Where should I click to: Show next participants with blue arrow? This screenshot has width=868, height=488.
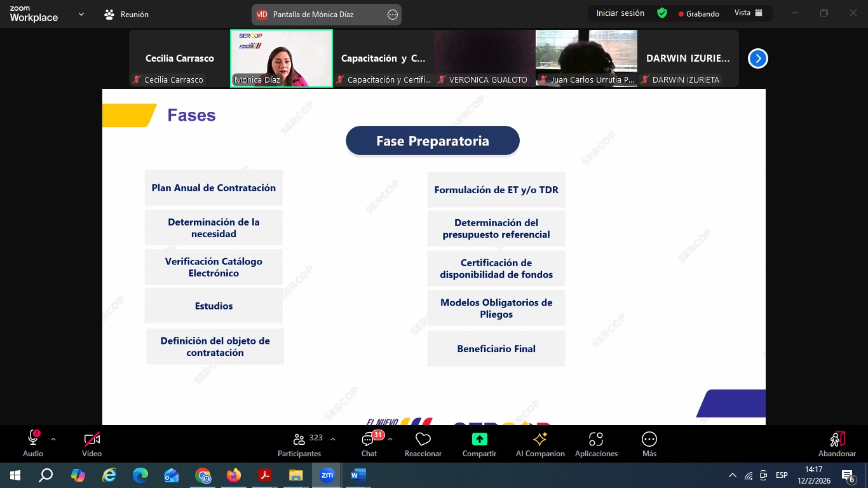point(757,58)
